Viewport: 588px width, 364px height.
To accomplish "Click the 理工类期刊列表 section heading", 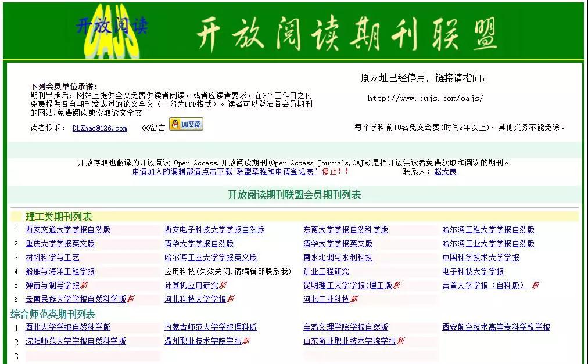I will pos(59,217).
